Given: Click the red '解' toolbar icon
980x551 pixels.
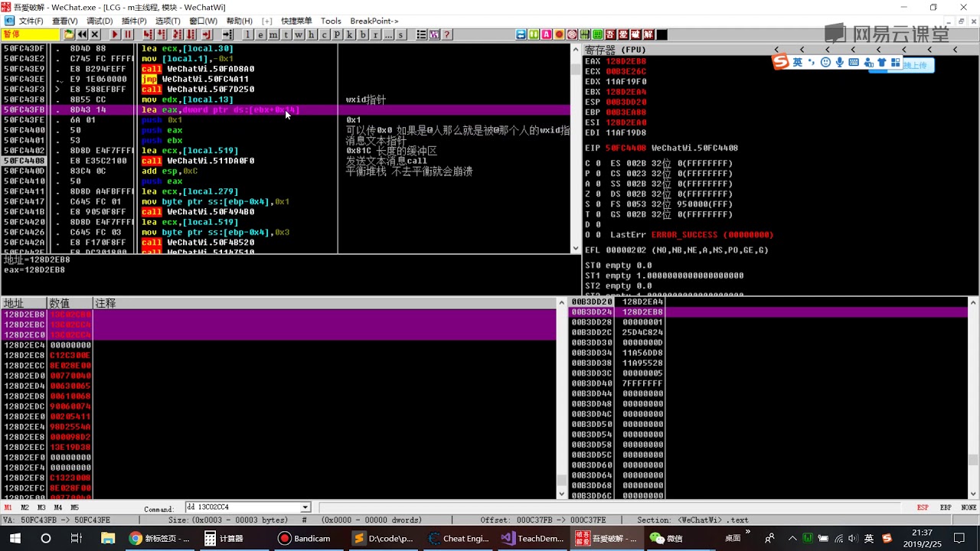Looking at the screenshot, I should [x=648, y=34].
